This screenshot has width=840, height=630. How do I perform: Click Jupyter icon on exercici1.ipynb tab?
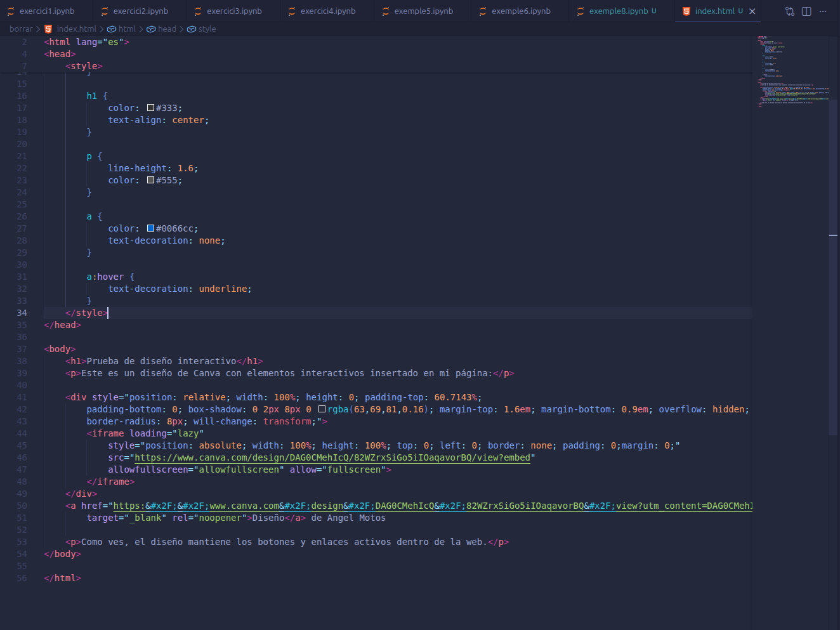point(11,11)
